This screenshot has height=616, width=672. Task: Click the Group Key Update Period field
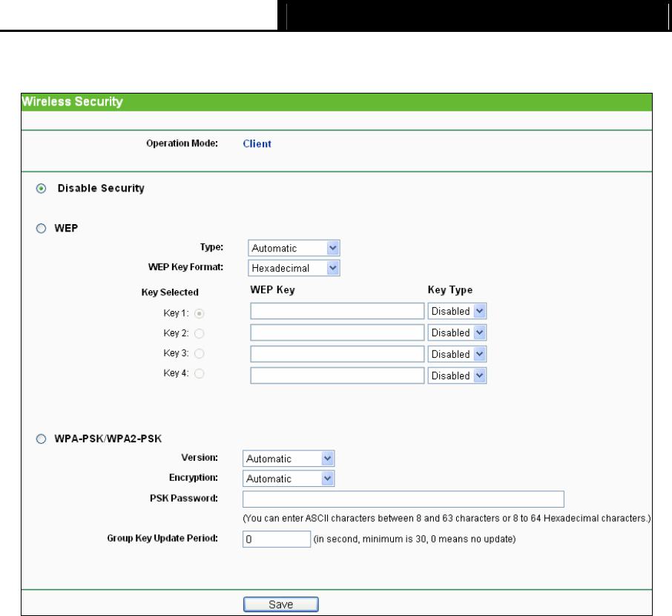pos(277,539)
